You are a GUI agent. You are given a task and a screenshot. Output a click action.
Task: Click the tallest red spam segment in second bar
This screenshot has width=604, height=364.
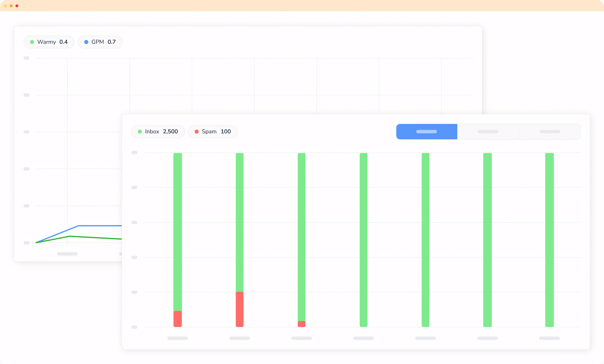pyautogui.click(x=240, y=309)
